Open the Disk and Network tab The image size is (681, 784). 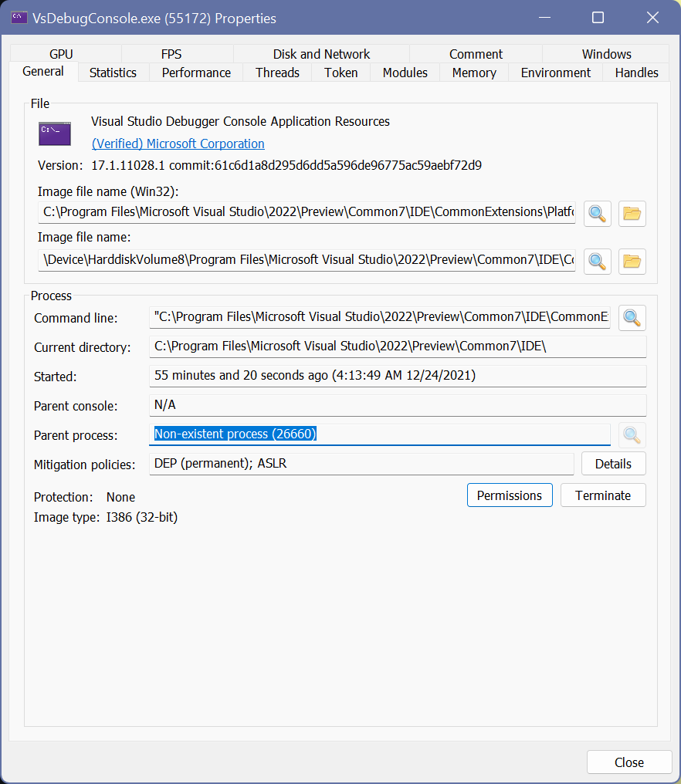point(321,54)
